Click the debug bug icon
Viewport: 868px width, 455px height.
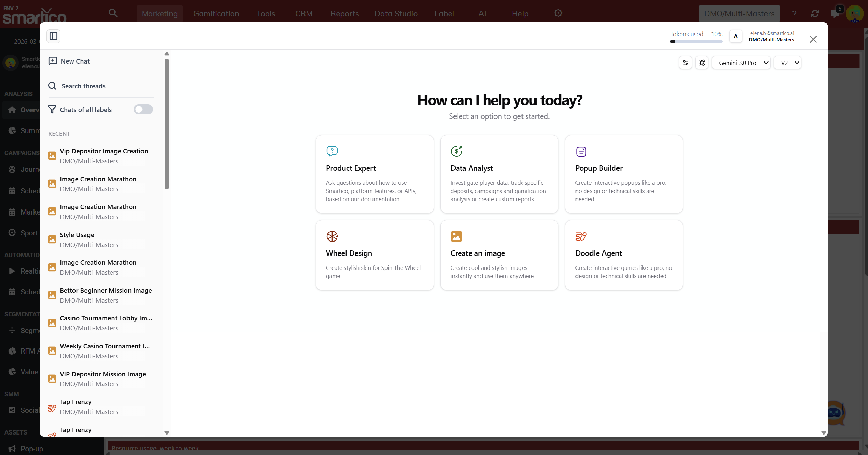coord(702,63)
